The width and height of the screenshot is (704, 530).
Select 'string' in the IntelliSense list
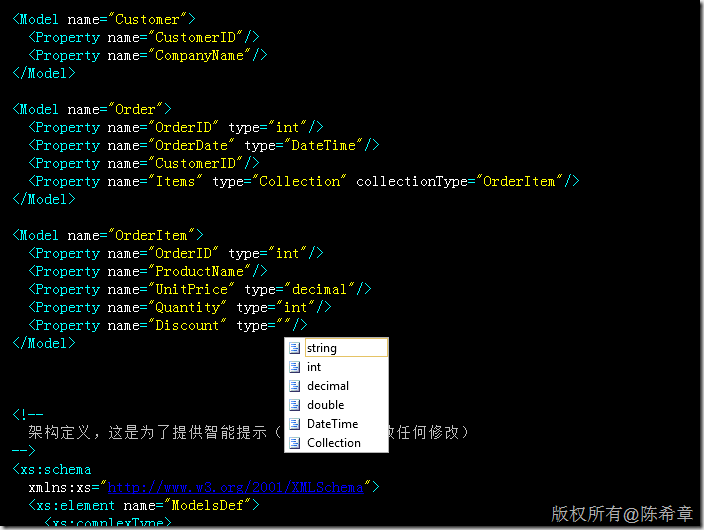click(x=346, y=348)
